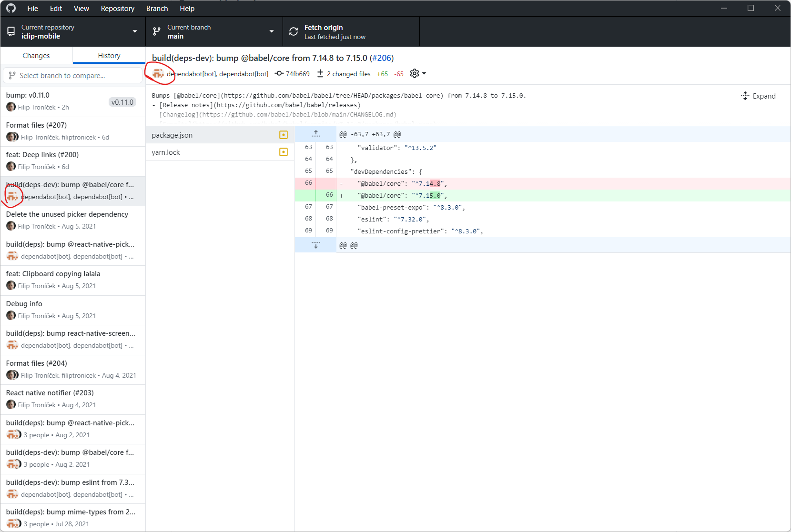Select feat: Clipboard copying lalala commit

tap(73, 281)
